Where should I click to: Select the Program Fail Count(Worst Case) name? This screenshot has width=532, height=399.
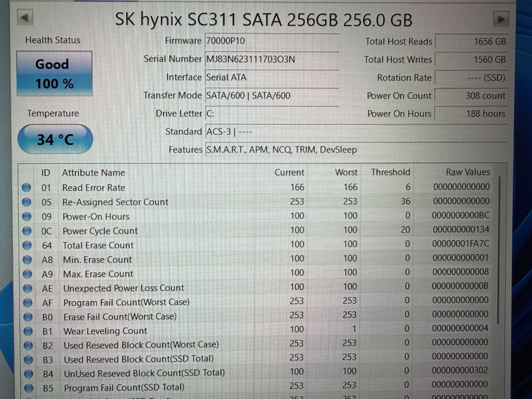click(126, 303)
